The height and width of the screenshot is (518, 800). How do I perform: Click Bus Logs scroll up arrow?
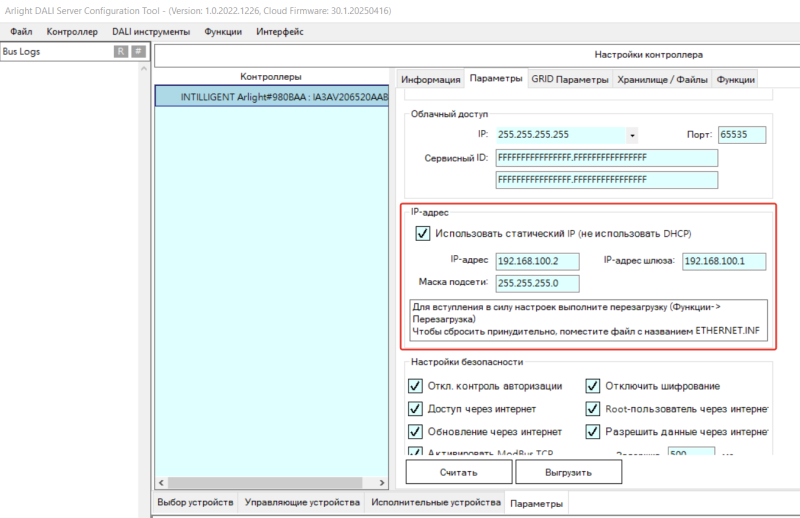[144, 68]
